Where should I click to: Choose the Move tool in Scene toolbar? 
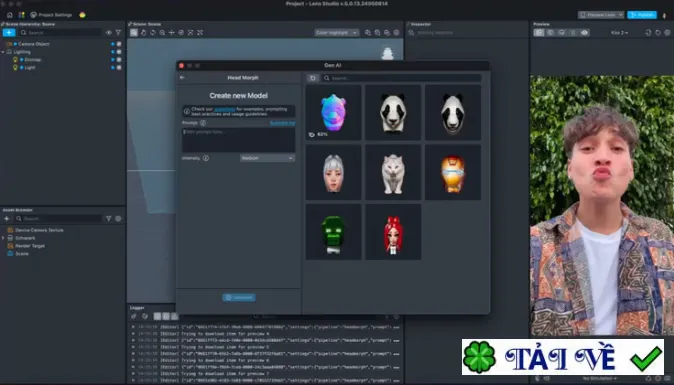[x=172, y=33]
